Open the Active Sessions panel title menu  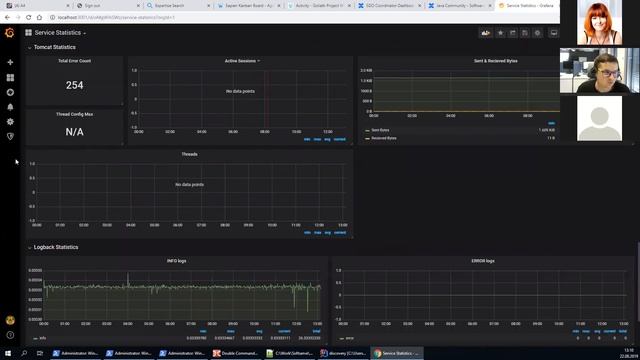(242, 61)
